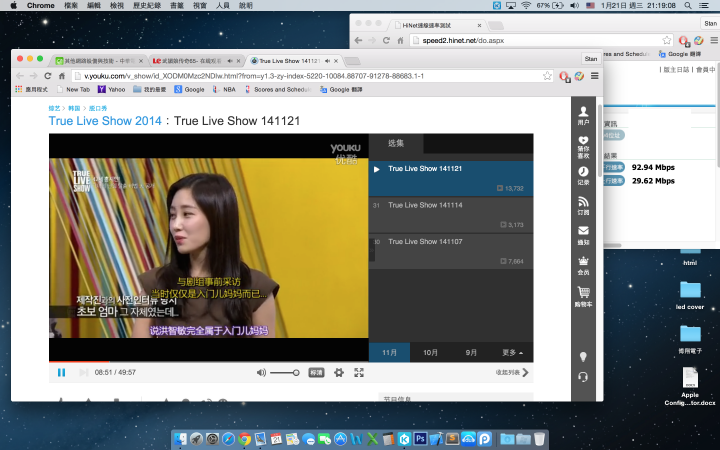Select the HiNet連線速率測試 tab

[x=436, y=25]
